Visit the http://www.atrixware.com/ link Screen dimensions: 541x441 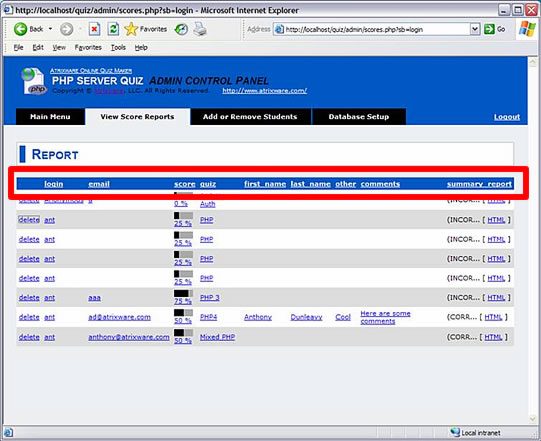[265, 90]
